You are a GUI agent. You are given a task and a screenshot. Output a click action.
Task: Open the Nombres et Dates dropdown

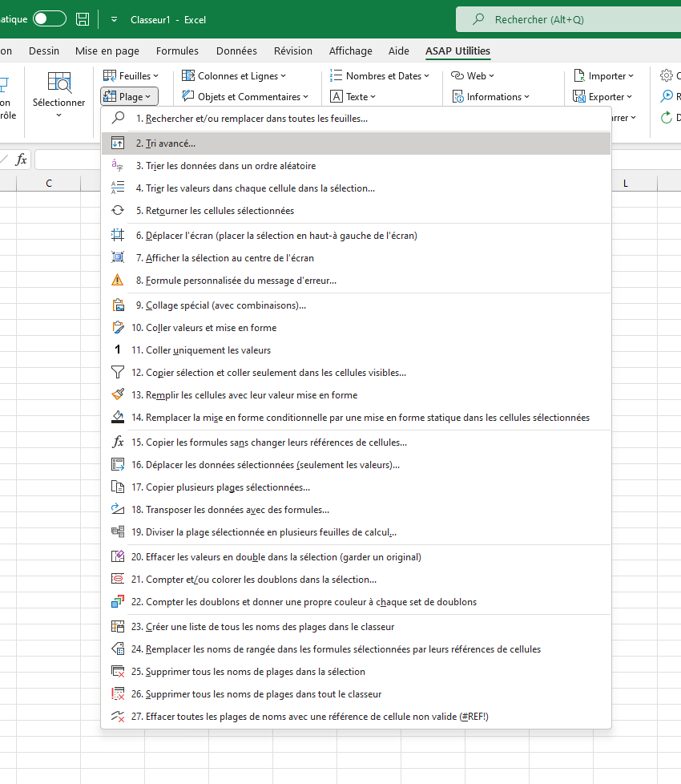click(379, 75)
